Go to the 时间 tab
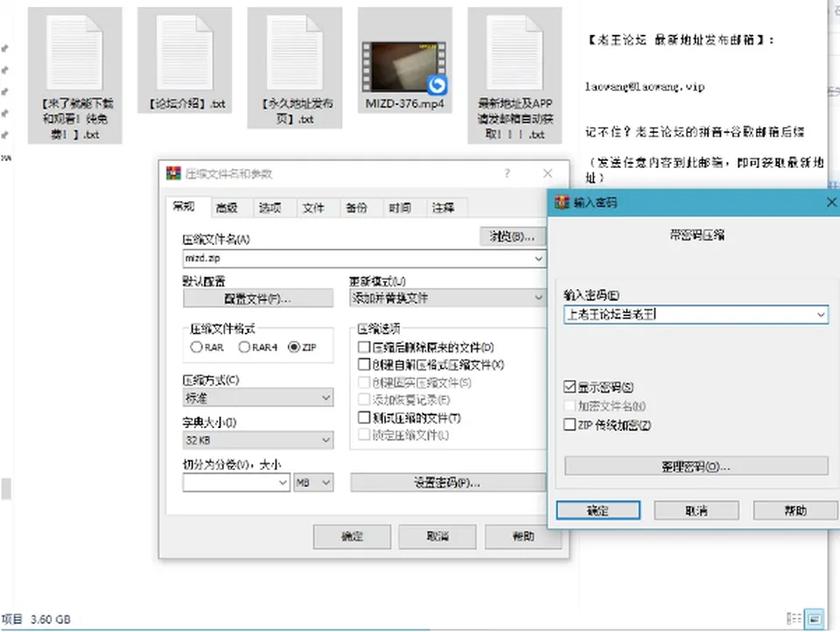840x632 pixels. [400, 208]
